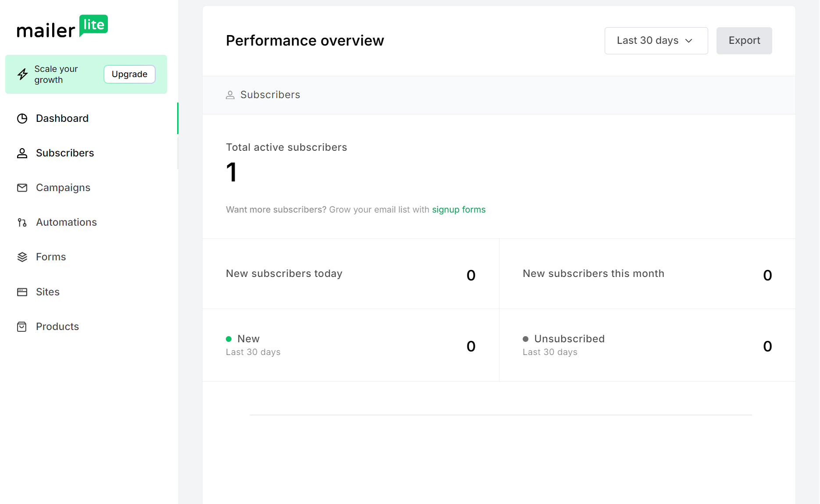Click the Subscribers person icon
Screen dimensions: 820x504
pyautogui.click(x=22, y=153)
